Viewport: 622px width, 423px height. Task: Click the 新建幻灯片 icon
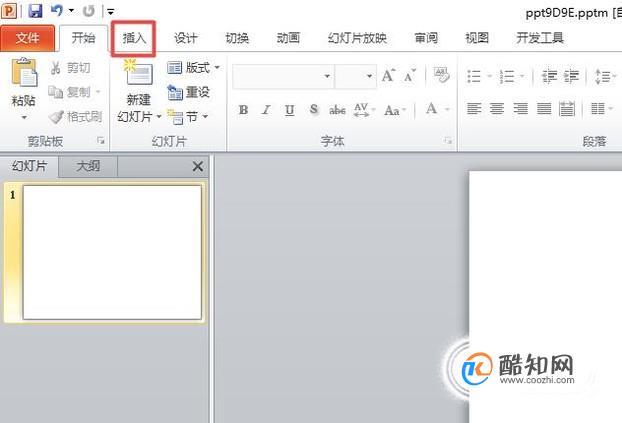point(138,73)
